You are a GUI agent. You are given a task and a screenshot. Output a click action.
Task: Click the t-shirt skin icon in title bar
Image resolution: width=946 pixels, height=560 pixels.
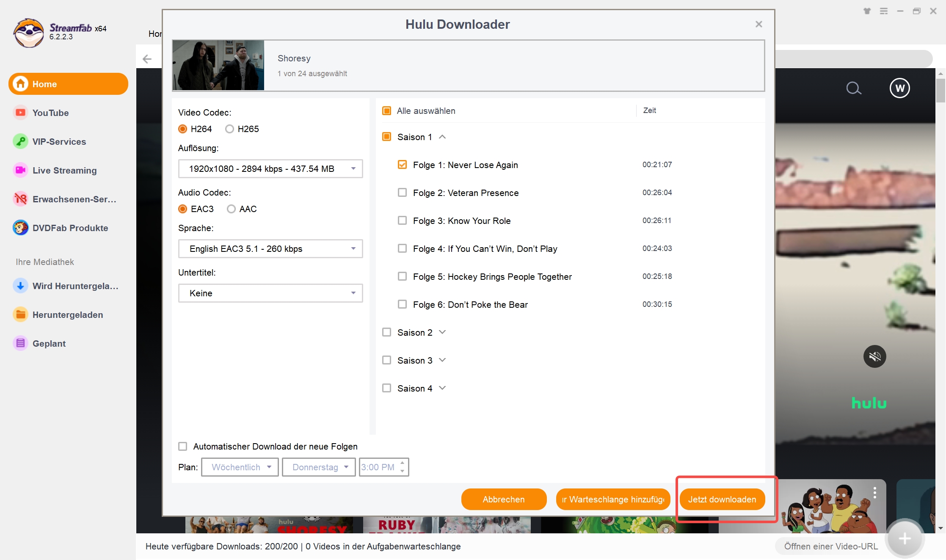[x=867, y=11]
